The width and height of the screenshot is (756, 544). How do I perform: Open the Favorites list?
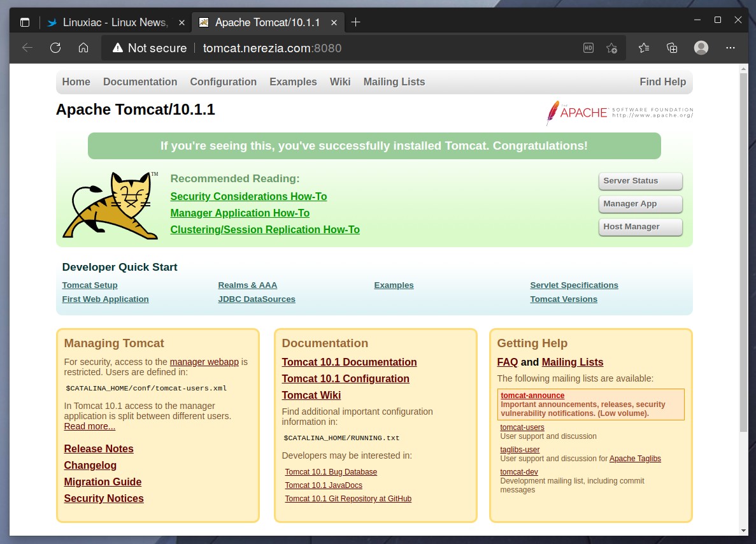[644, 48]
